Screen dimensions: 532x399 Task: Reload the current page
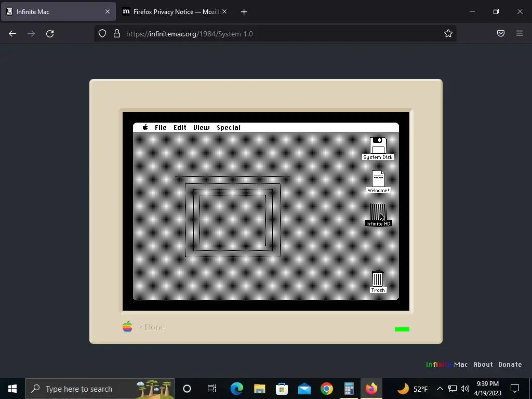[x=50, y=34]
